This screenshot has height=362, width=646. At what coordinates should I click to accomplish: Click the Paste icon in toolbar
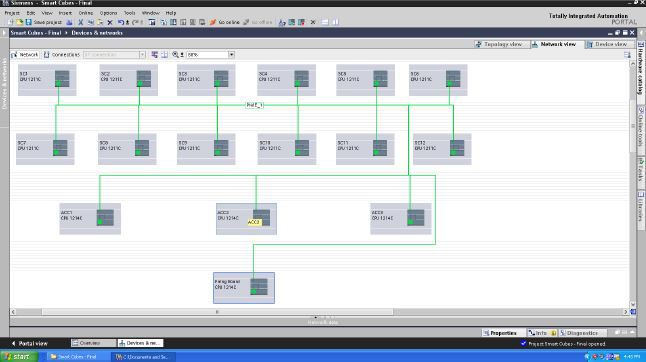[100, 22]
